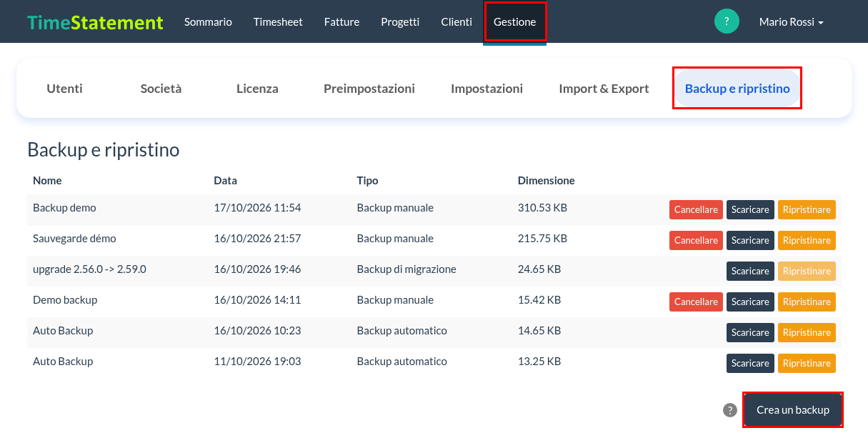Click the Backup e ripristino page heading
This screenshot has height=443, width=868.
click(x=104, y=150)
